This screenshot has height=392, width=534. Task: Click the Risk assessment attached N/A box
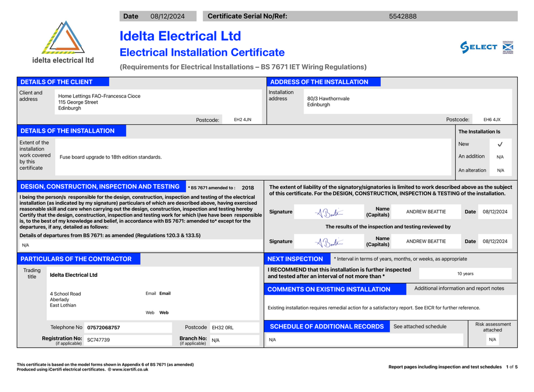point(492,339)
